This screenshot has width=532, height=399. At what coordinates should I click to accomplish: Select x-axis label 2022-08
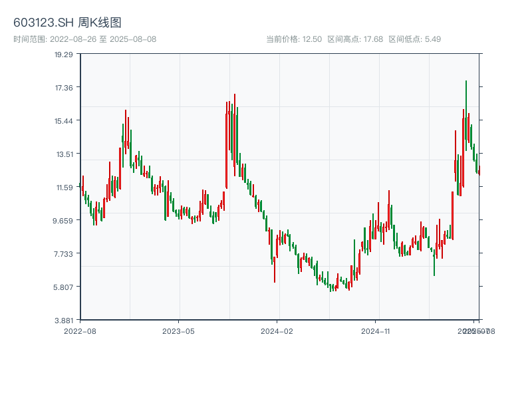click(x=80, y=331)
